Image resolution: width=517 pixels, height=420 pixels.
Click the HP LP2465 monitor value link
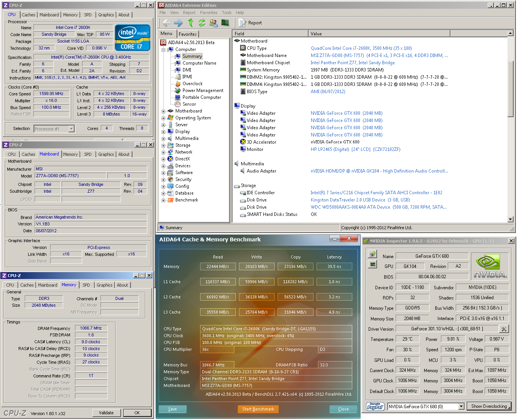(355, 149)
